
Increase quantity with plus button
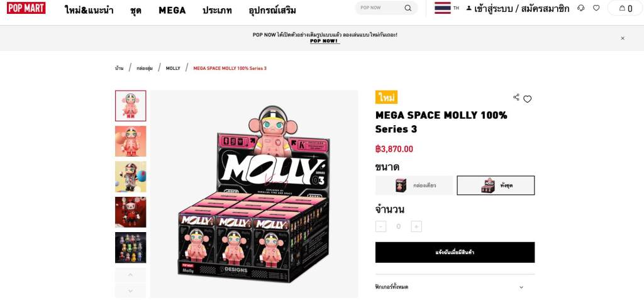click(416, 226)
